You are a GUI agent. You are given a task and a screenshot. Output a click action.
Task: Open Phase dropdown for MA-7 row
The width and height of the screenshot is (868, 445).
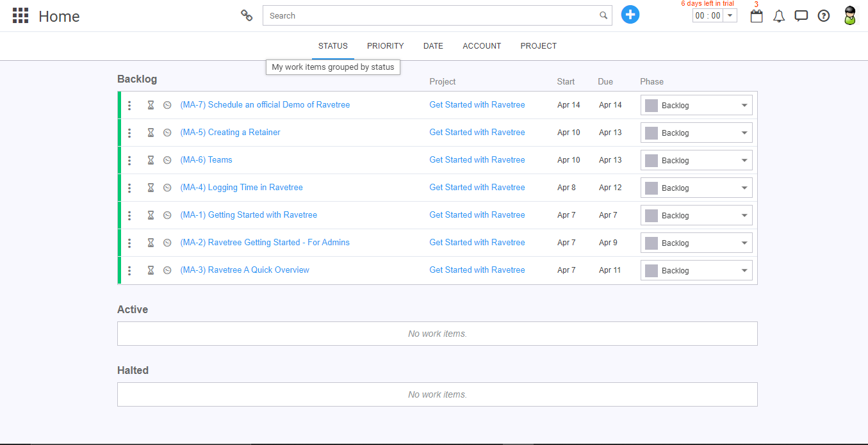(696, 105)
